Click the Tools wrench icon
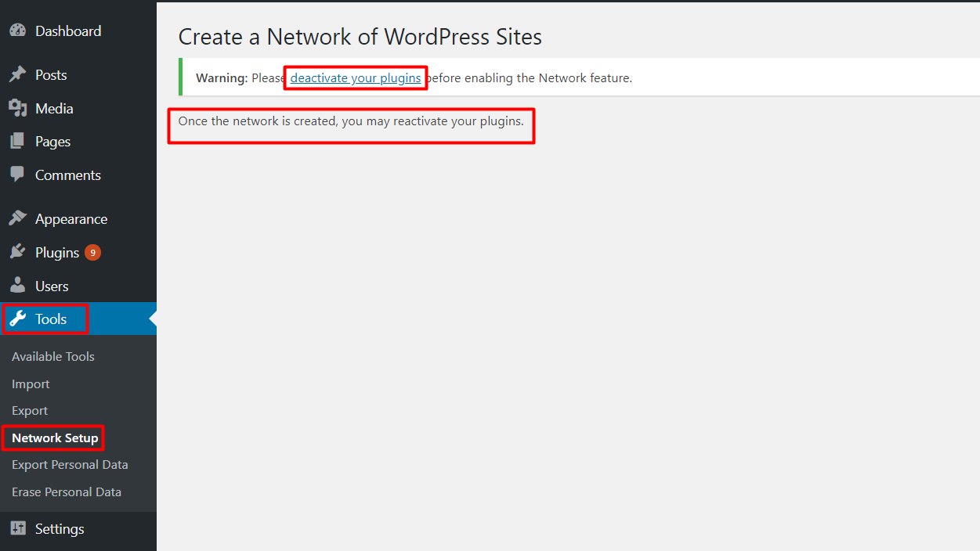The width and height of the screenshot is (980, 551). pyautogui.click(x=17, y=319)
